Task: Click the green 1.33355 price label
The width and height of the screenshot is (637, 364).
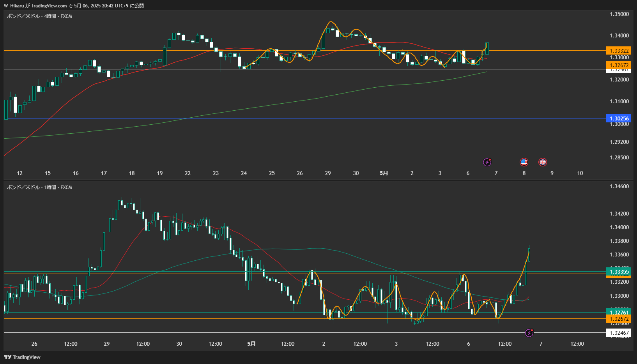Action: pos(619,272)
